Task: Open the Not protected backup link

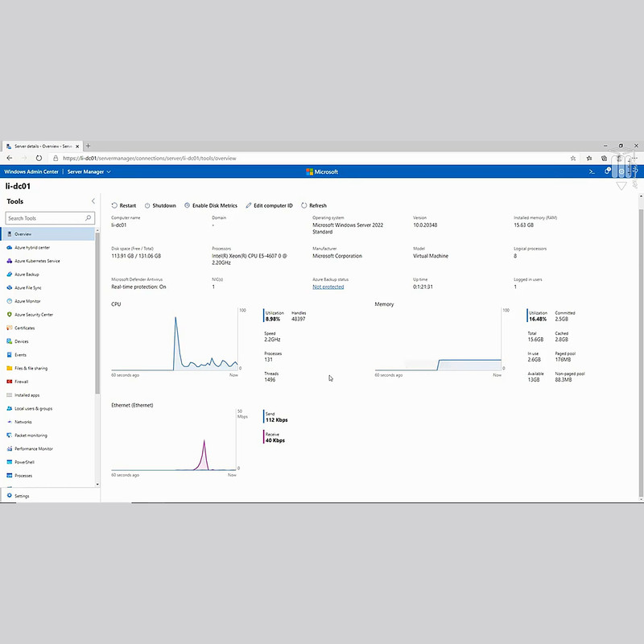Action: pos(328,287)
